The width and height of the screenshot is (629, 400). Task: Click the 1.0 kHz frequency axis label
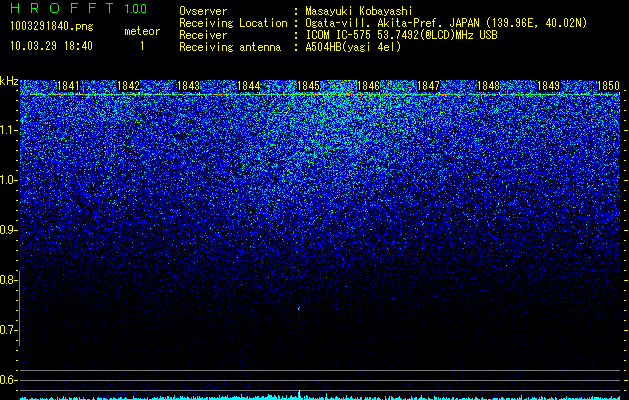click(8, 180)
